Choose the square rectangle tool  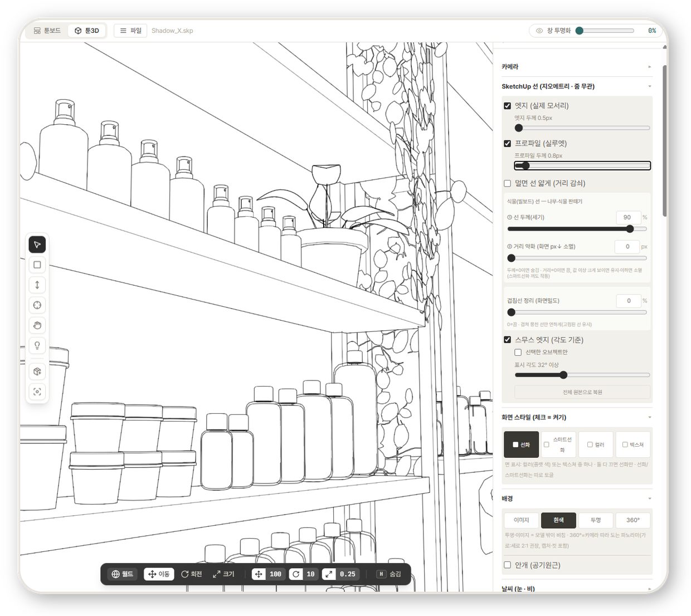[37, 265]
